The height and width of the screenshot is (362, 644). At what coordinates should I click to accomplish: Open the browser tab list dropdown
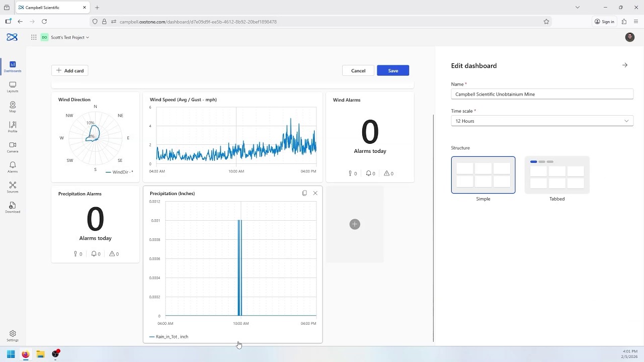(578, 8)
